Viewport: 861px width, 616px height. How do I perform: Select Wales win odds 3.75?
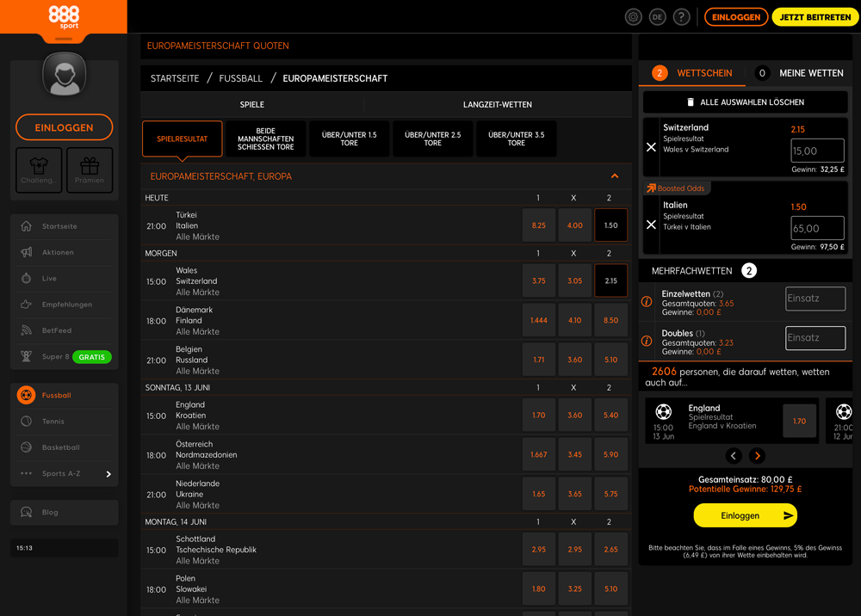(x=539, y=280)
